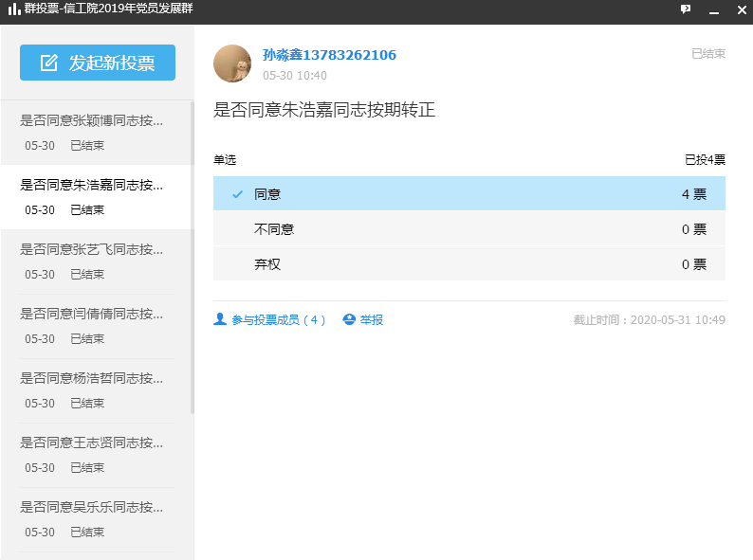Open the 是否同意闫倩倩同志按... vote entry
Screen dimensions: 753x560
[97, 326]
